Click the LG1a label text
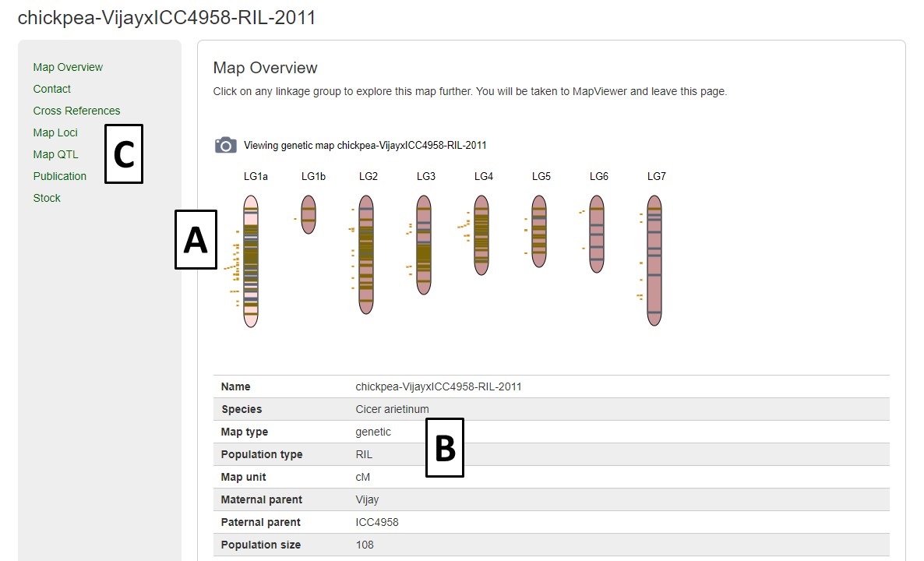 256,176
